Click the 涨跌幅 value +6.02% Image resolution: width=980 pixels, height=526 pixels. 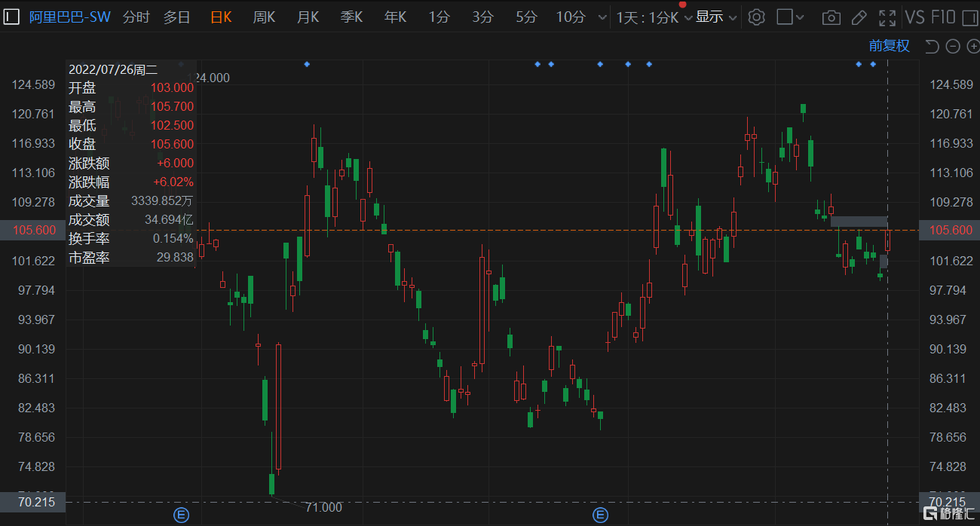click(173, 182)
